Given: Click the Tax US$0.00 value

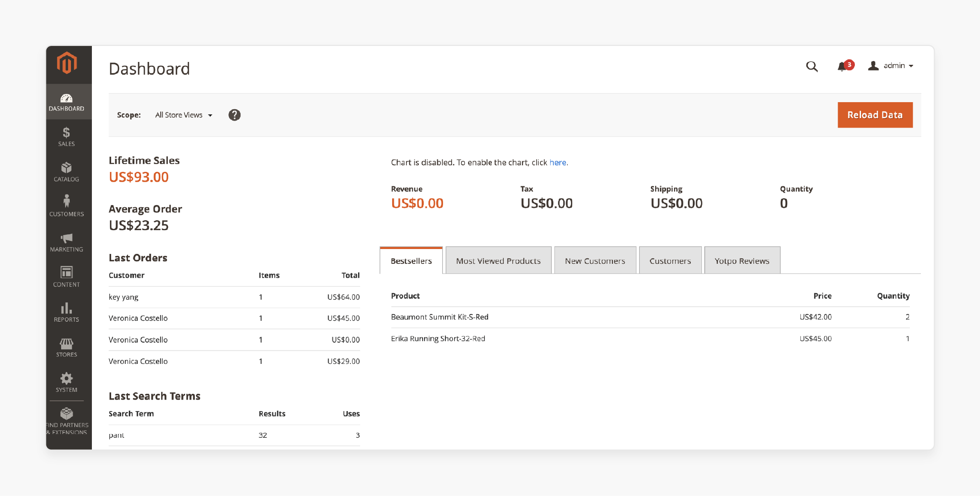Looking at the screenshot, I should tap(546, 203).
